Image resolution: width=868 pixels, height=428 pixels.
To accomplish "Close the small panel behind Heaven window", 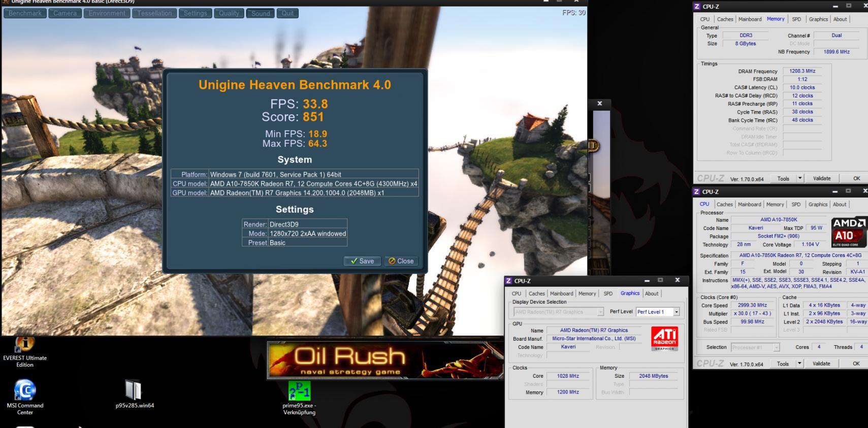I will pos(599,104).
